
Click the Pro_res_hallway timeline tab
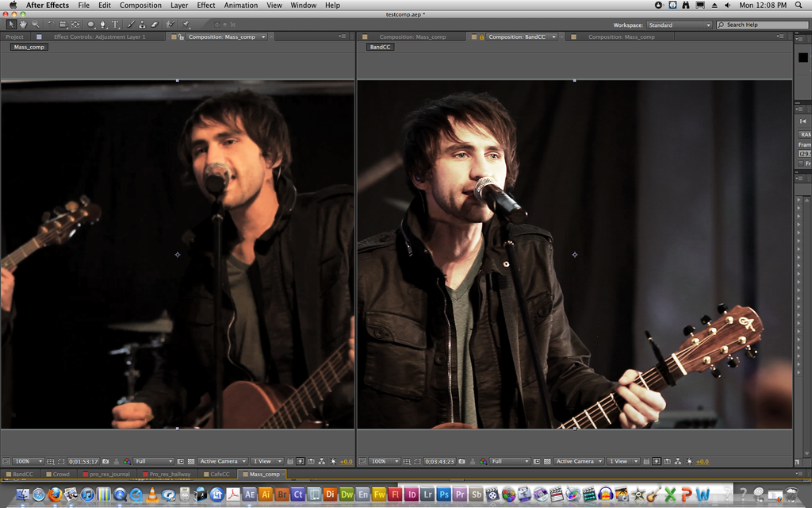coord(168,474)
